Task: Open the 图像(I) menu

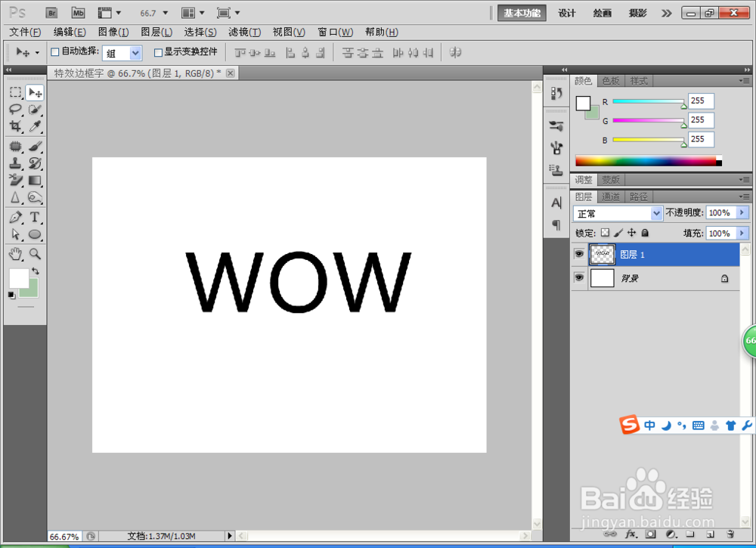Action: click(113, 33)
